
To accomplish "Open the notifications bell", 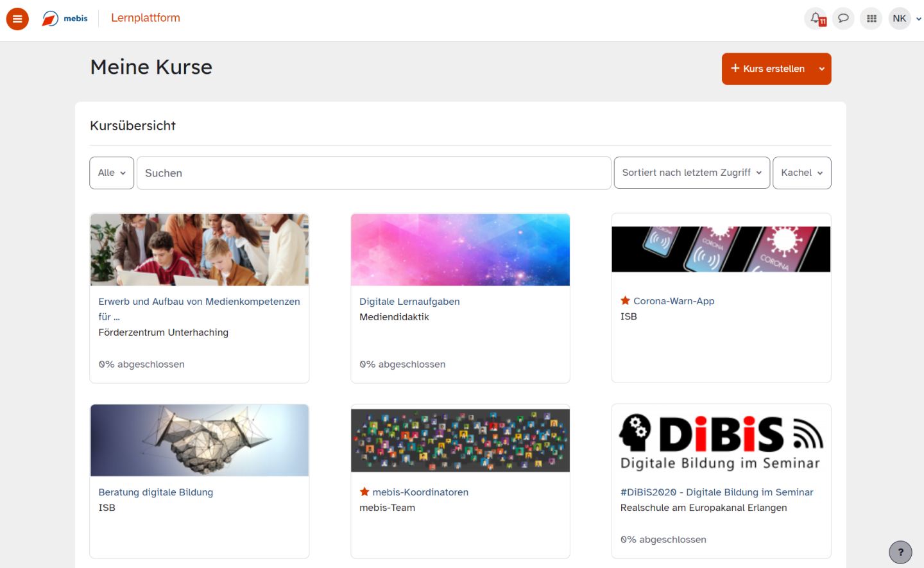I will coord(816,19).
